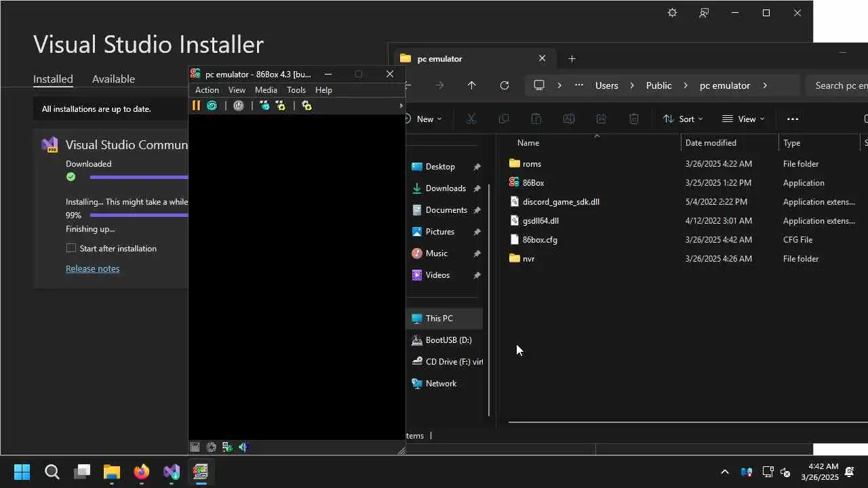Open Downloads in Explorer sidebar

click(x=447, y=188)
